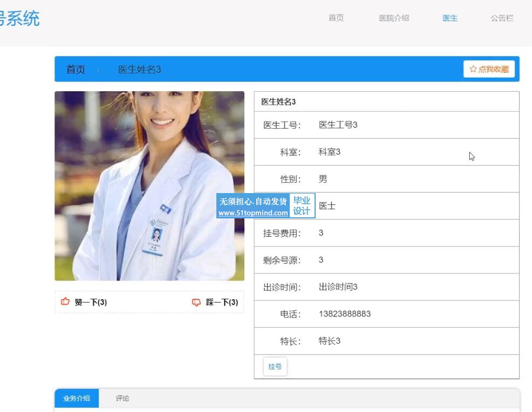Image resolution: width=532 pixels, height=412 pixels.
Task: Click the gender value 男
Action: point(323,178)
